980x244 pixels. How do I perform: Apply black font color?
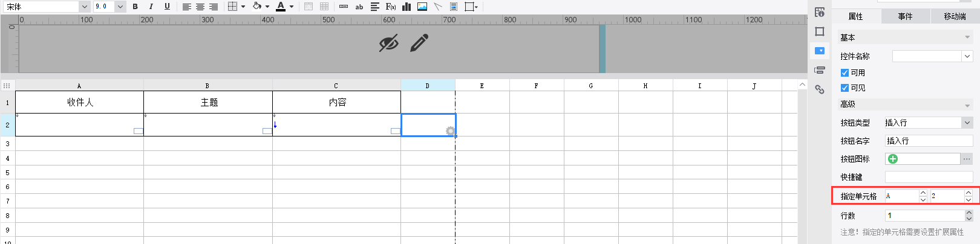[x=281, y=7]
